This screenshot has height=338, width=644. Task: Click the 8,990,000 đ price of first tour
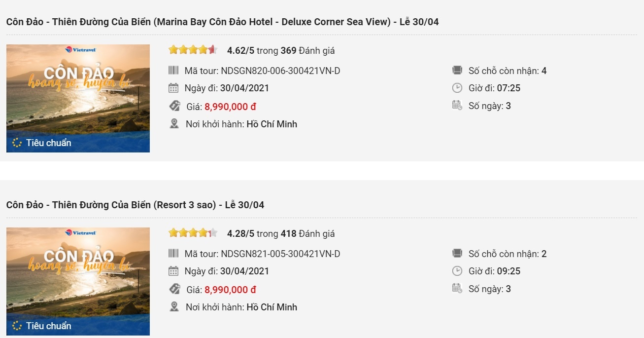click(x=230, y=107)
